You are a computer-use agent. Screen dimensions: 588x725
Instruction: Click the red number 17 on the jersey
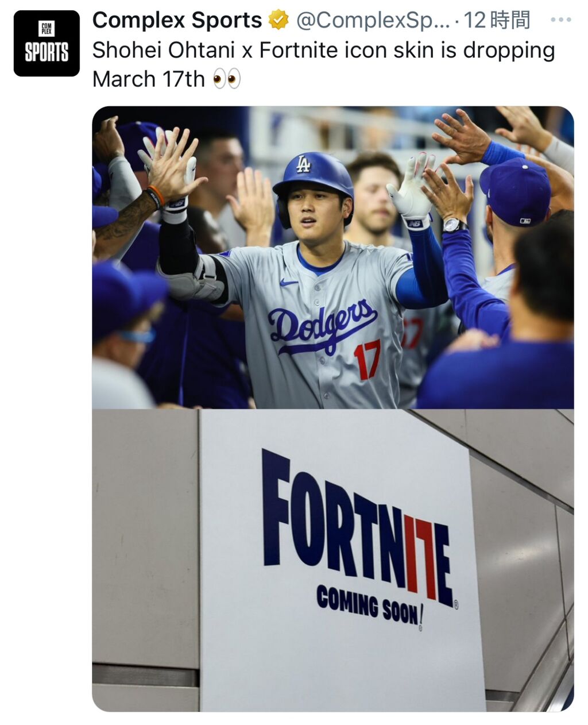tap(367, 359)
